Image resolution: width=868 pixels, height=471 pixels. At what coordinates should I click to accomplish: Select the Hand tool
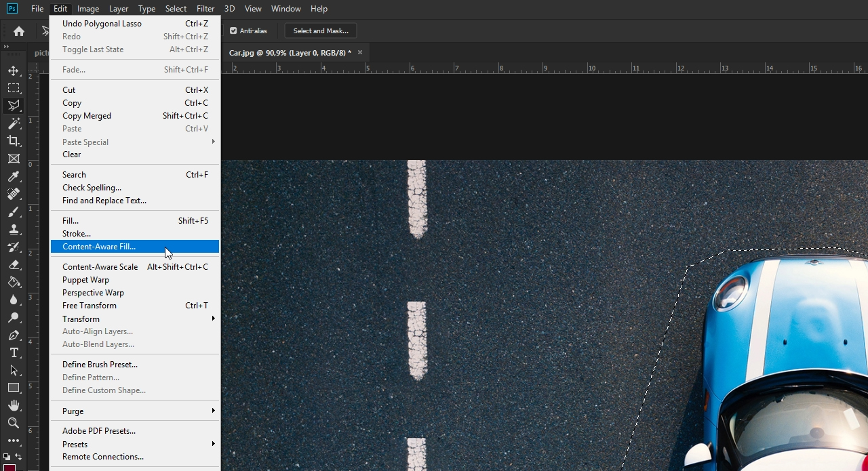14,405
